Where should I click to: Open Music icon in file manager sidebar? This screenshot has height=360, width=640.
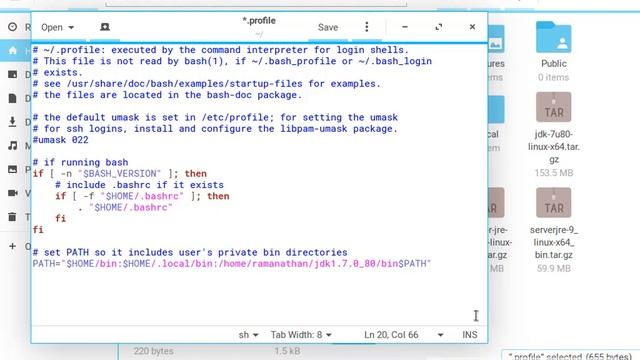13,145
